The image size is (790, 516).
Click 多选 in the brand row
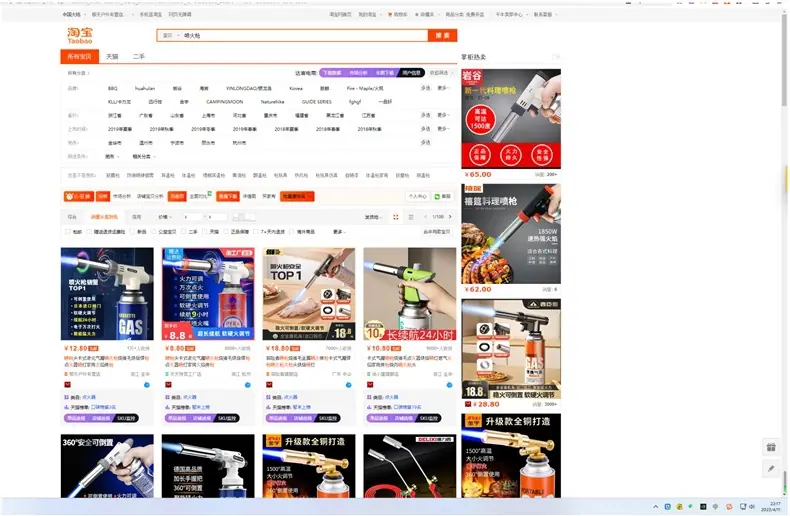(426, 88)
